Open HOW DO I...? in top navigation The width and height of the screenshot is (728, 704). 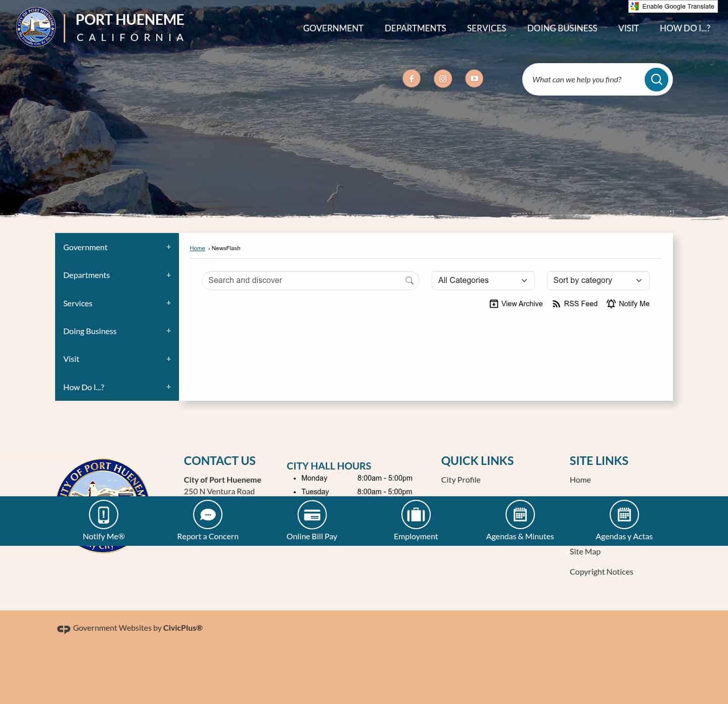pos(685,28)
